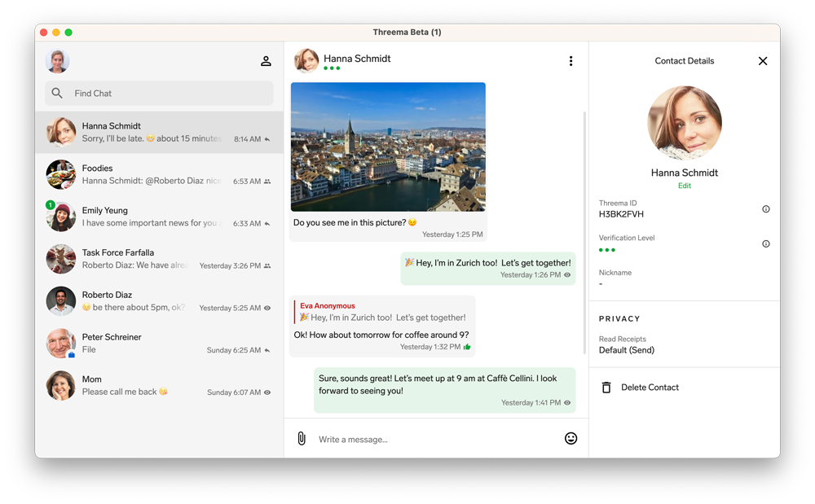Click the reply arrow icon in Hanna Schmidt chat row
Viewport: 815px width, 504px height.
pos(267,139)
